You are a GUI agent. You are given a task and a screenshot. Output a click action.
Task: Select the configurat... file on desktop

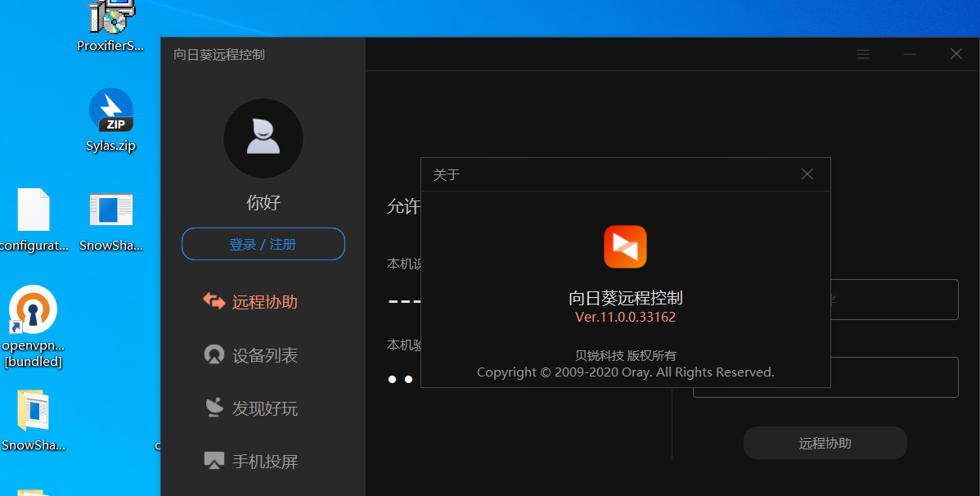click(33, 220)
